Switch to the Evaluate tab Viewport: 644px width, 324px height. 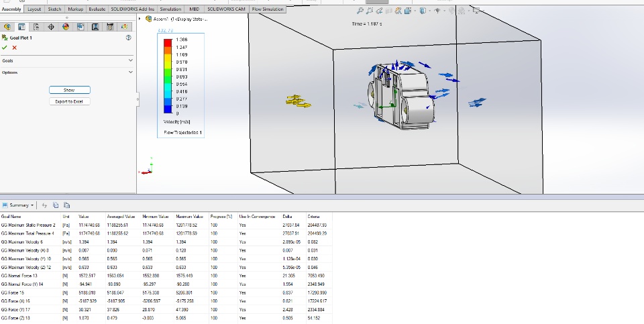tap(97, 9)
